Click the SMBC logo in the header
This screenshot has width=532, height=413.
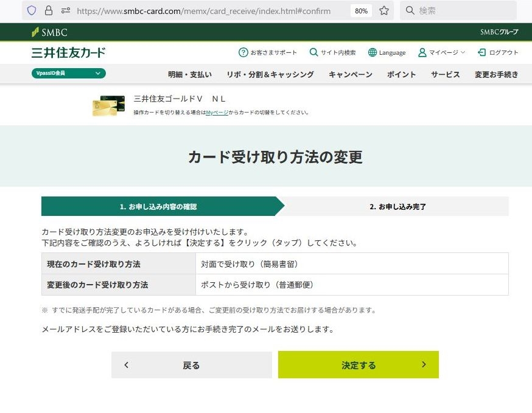pos(49,32)
